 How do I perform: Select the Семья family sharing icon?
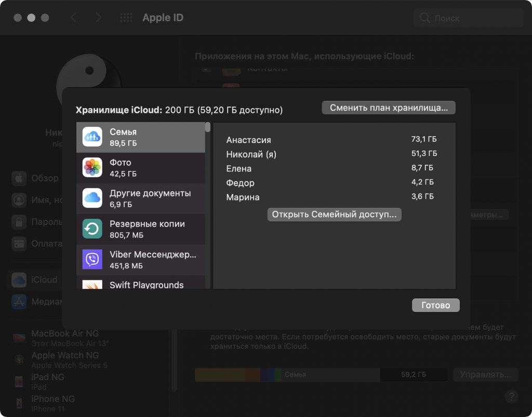pyautogui.click(x=92, y=137)
